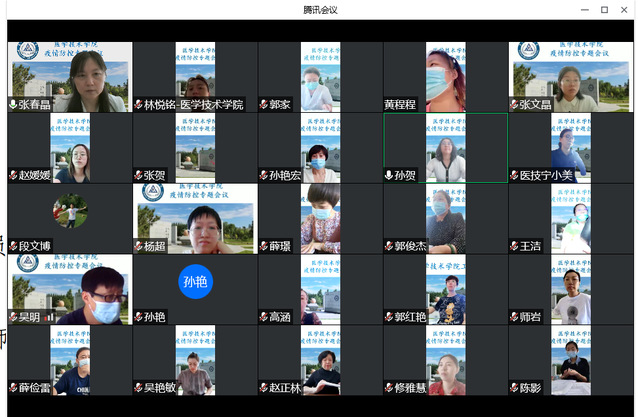Screen dimensions: 638x417
Task: Click the mic icon beside 孙贺's name
Action: click(389, 175)
